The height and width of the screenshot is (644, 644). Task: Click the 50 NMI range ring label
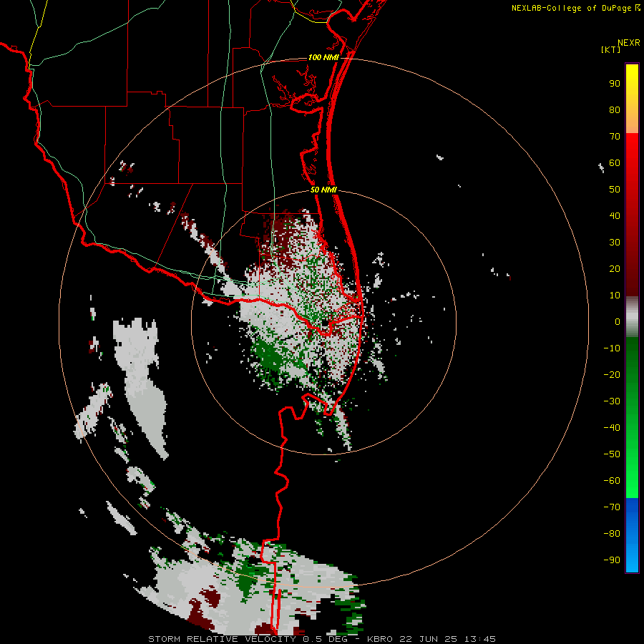pos(323,190)
